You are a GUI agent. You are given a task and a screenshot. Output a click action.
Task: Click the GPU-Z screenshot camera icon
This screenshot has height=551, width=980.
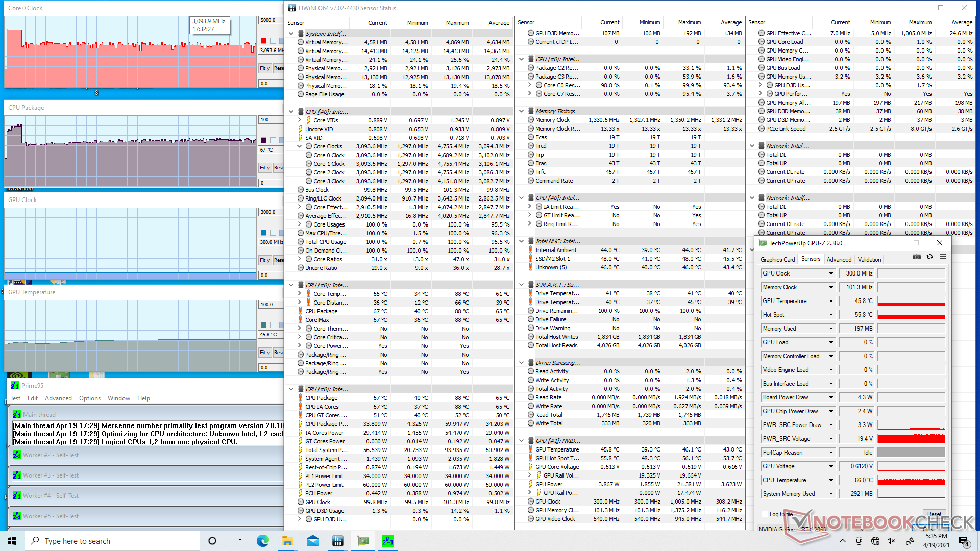click(x=917, y=257)
